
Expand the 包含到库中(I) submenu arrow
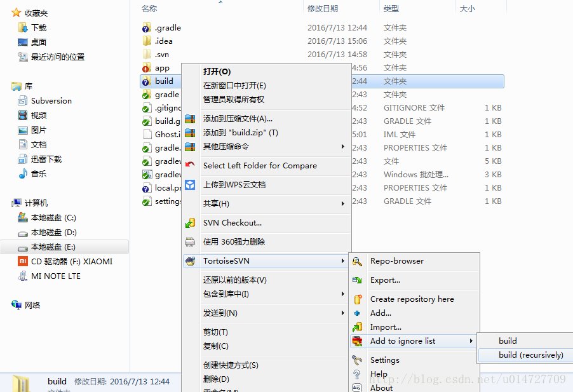[x=343, y=294]
